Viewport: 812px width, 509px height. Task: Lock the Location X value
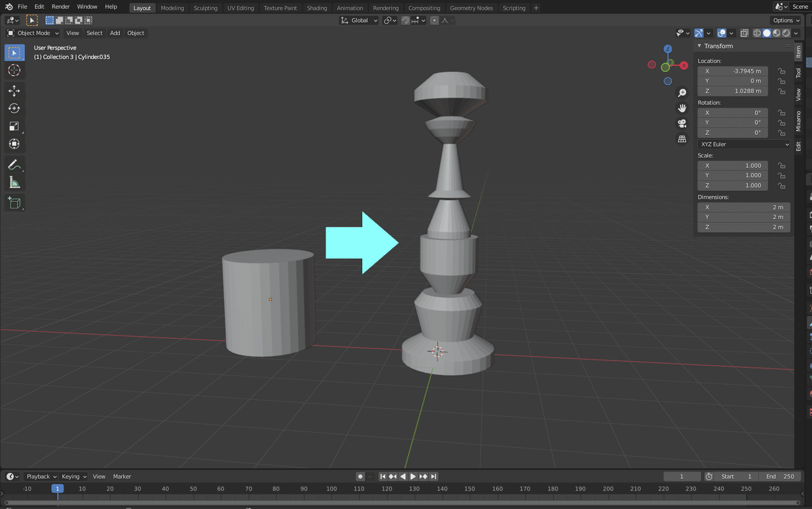click(x=782, y=71)
